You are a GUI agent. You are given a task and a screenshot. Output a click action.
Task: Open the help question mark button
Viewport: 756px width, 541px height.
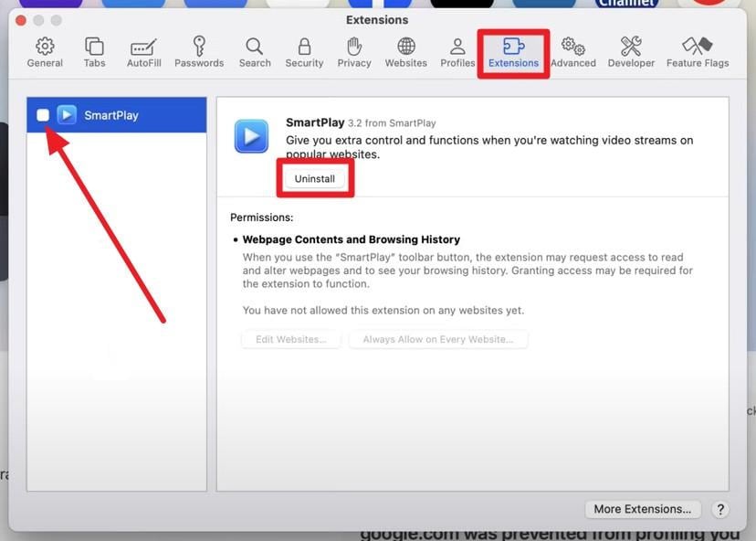pyautogui.click(x=720, y=509)
